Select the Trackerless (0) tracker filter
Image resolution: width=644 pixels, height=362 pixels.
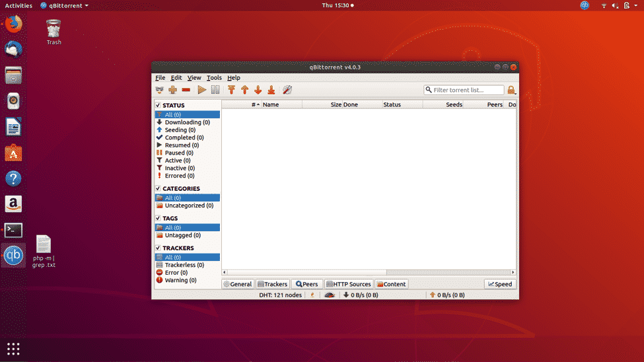click(x=188, y=265)
